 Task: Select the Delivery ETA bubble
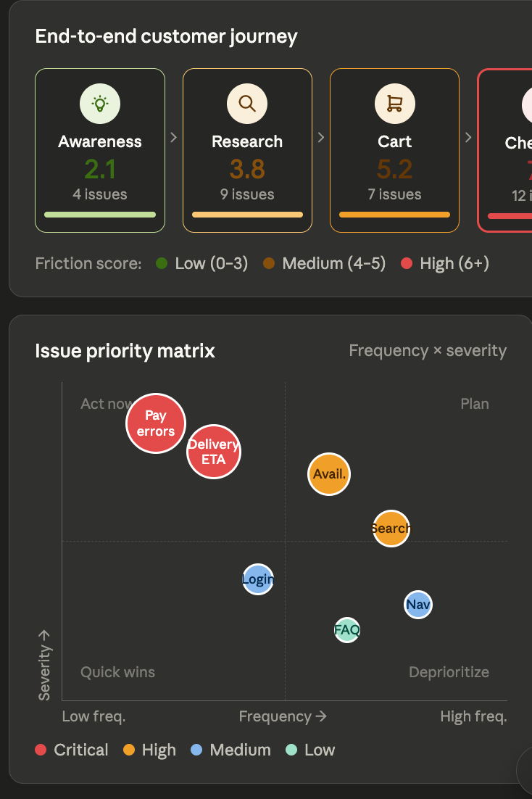(x=214, y=452)
